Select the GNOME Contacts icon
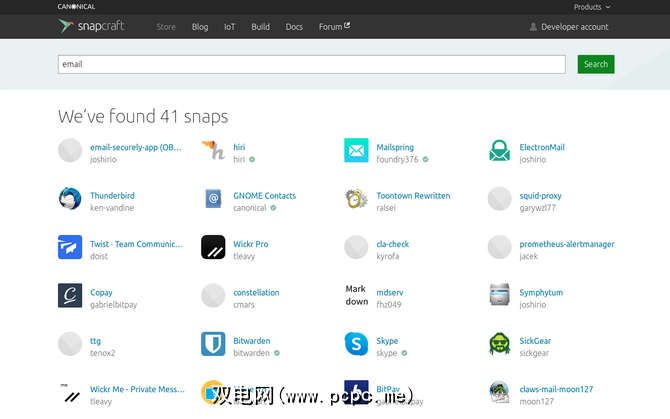The height and width of the screenshot is (419, 670). [x=213, y=199]
